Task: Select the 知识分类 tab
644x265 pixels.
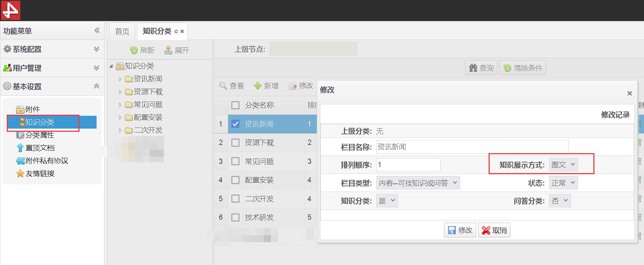Action: [x=157, y=31]
